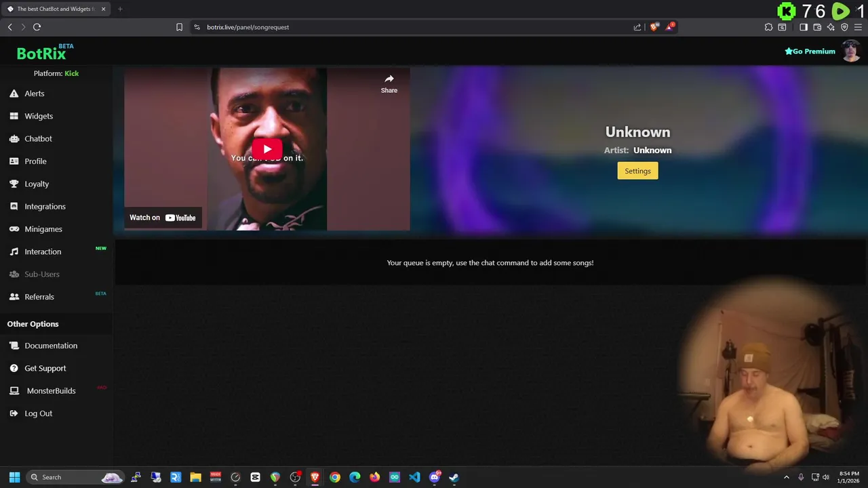
Task: Open the Alerts section via its warning icon
Action: (x=14, y=94)
